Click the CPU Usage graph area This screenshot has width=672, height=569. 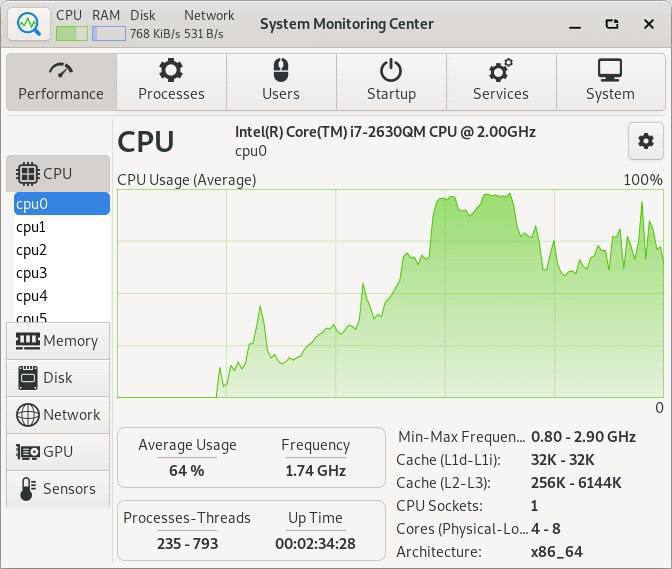tap(390, 293)
